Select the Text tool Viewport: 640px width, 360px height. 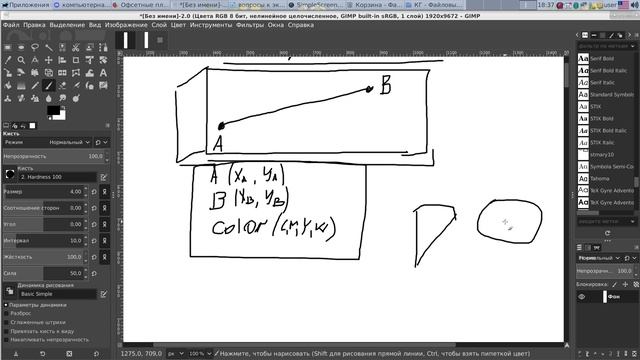[103, 73]
